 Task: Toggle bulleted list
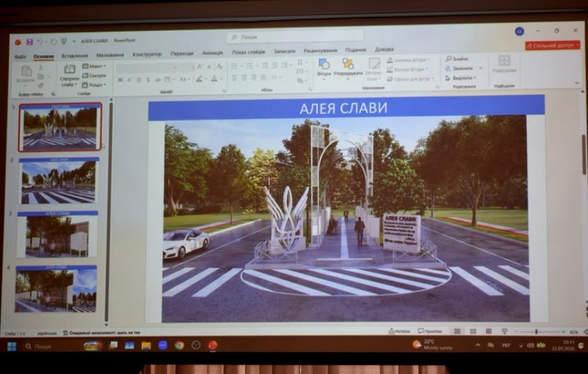[236, 67]
